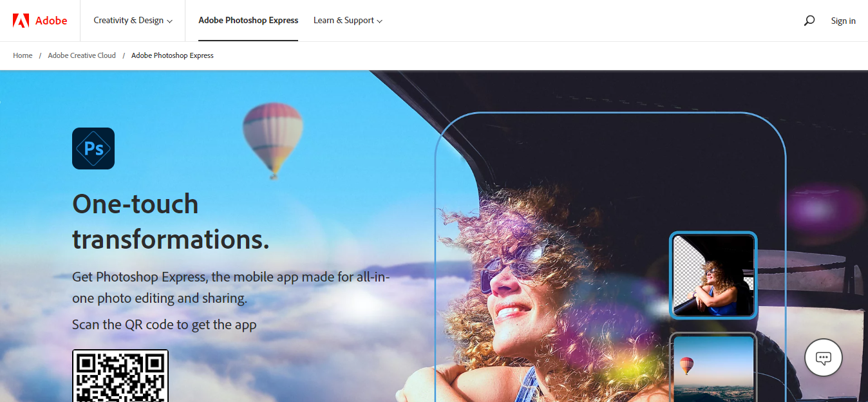Click the Scan the QR code text
868x402 pixels.
click(164, 324)
